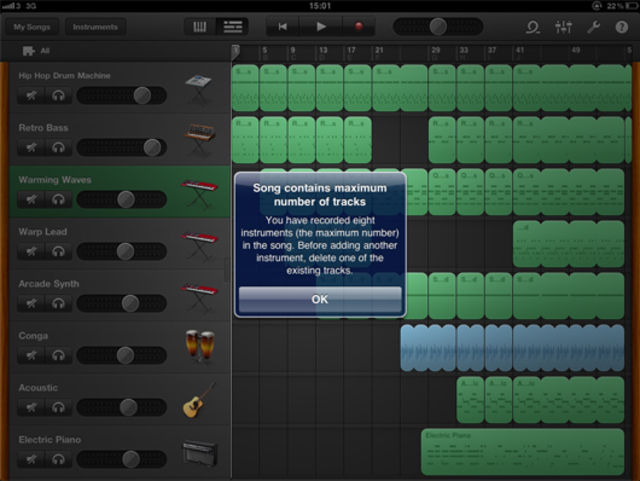Click bar 21 on the timeline ruler
This screenshot has width=640, height=481.
click(x=379, y=50)
